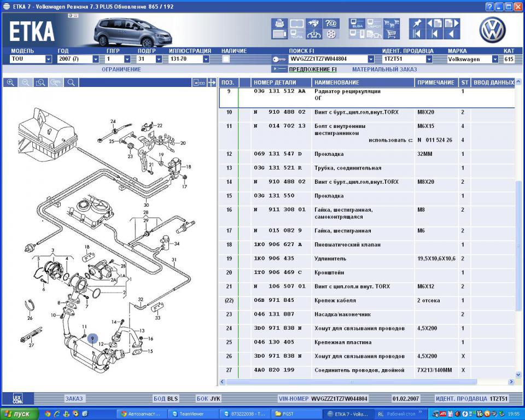The height and width of the screenshot is (420, 525).
Task: Click the ОГРАНИЧЕНИЕ link
Action: [x=121, y=69]
